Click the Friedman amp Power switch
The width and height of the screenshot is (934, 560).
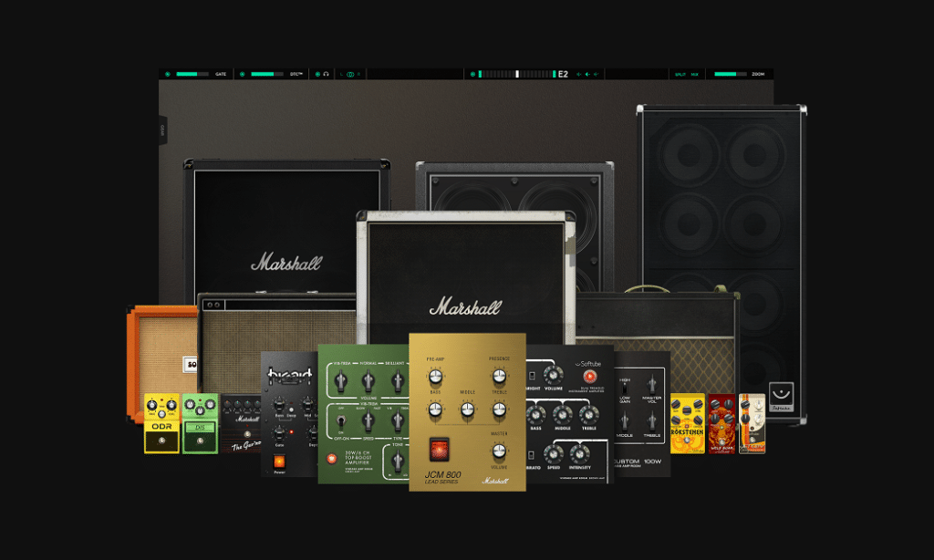279,461
